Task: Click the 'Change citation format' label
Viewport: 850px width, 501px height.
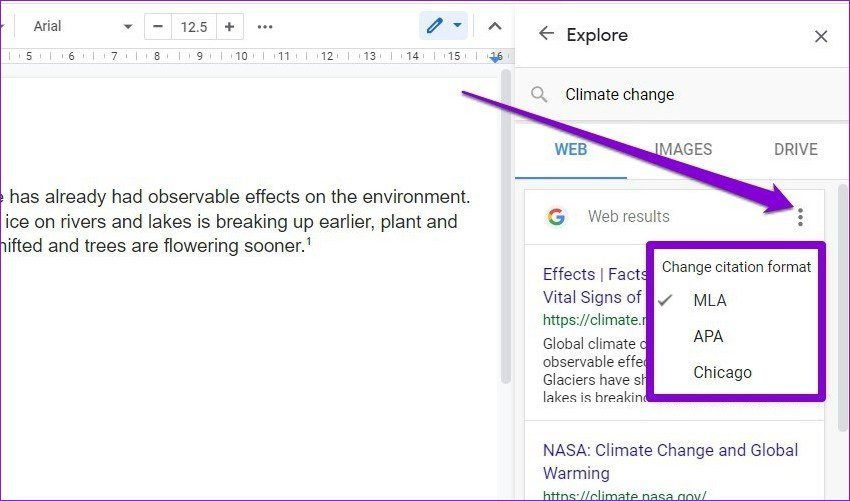Action: (736, 267)
